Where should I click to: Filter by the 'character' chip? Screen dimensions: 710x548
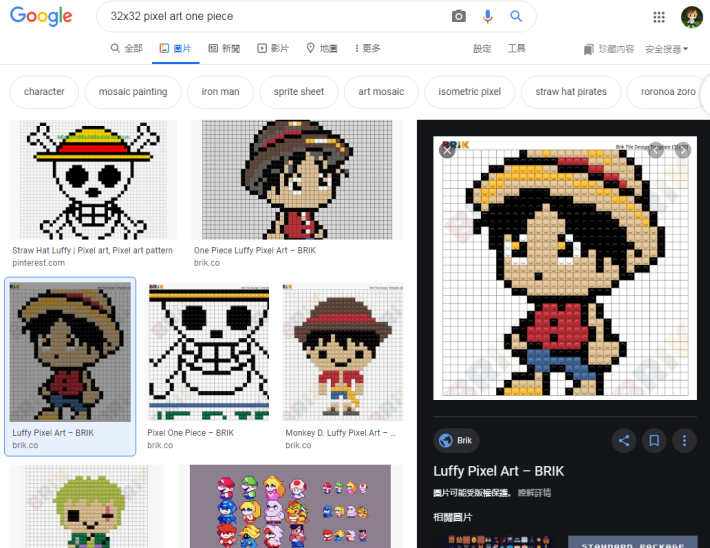point(44,92)
